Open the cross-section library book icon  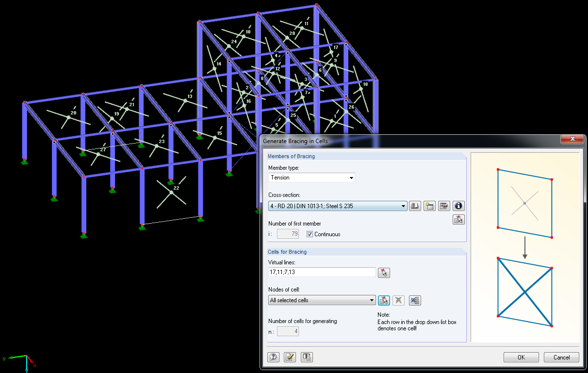coord(415,206)
